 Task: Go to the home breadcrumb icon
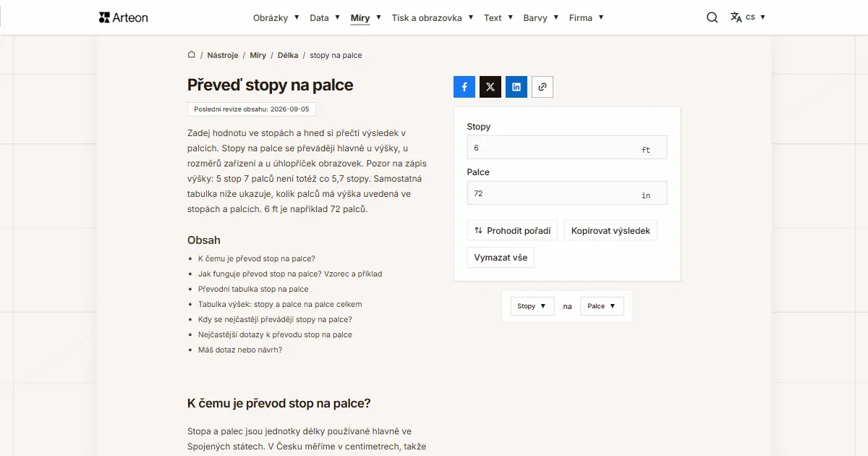point(192,54)
